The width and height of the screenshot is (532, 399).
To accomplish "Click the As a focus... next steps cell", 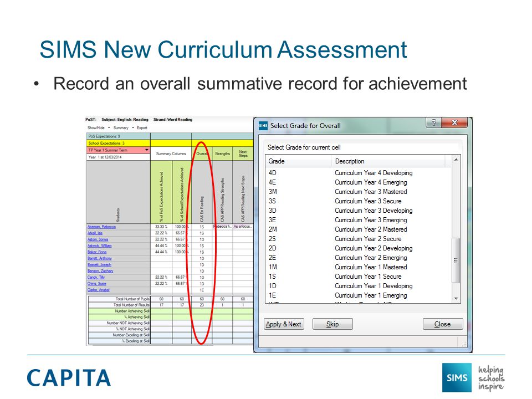I will tap(243, 226).
